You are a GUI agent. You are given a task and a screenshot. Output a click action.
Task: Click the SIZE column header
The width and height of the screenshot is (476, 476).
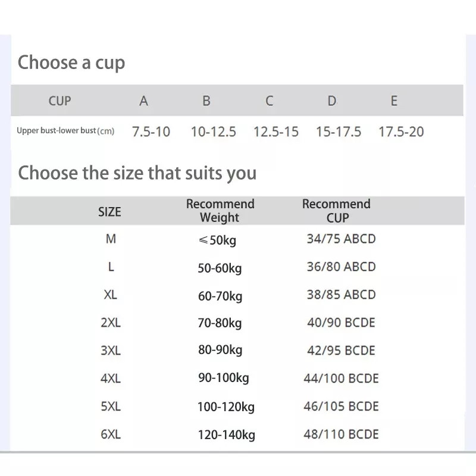click(109, 212)
